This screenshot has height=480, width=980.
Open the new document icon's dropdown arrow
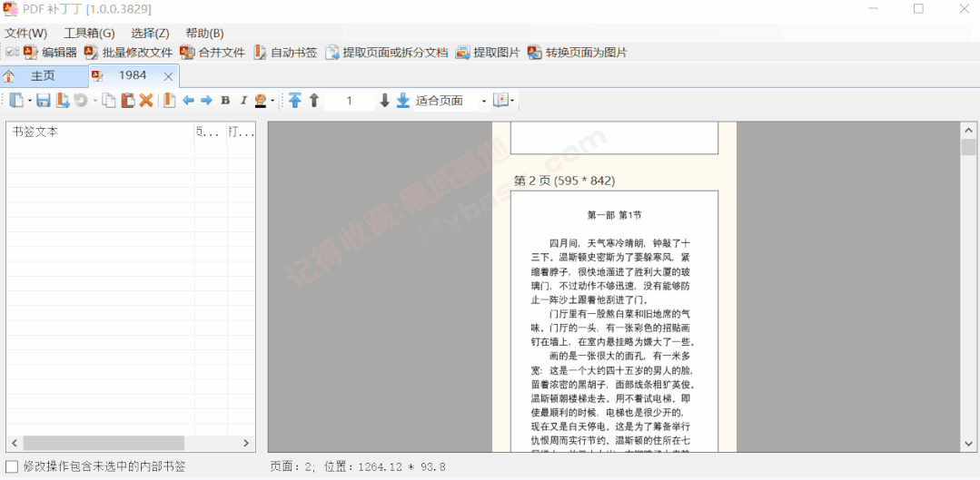pyautogui.click(x=29, y=101)
